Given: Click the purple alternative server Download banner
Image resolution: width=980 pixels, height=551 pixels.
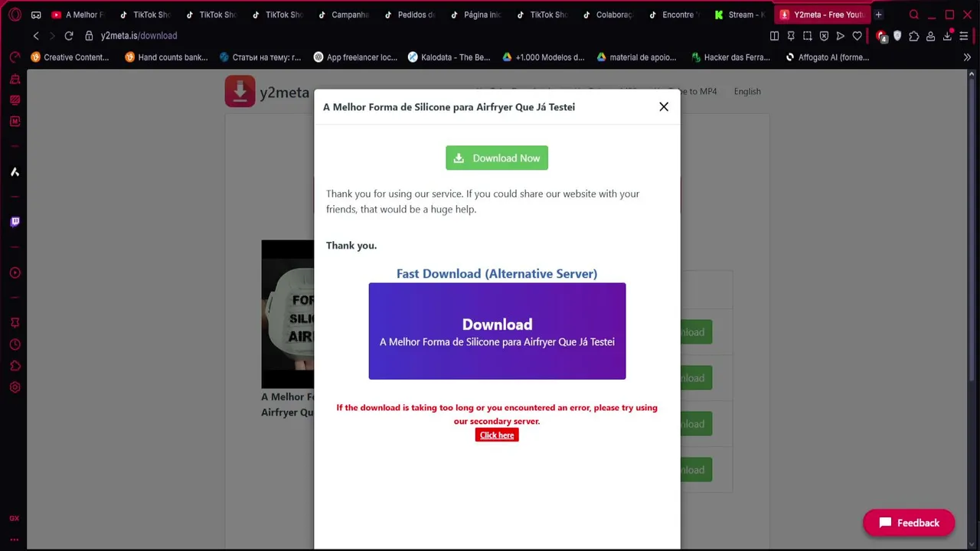Looking at the screenshot, I should (x=497, y=331).
